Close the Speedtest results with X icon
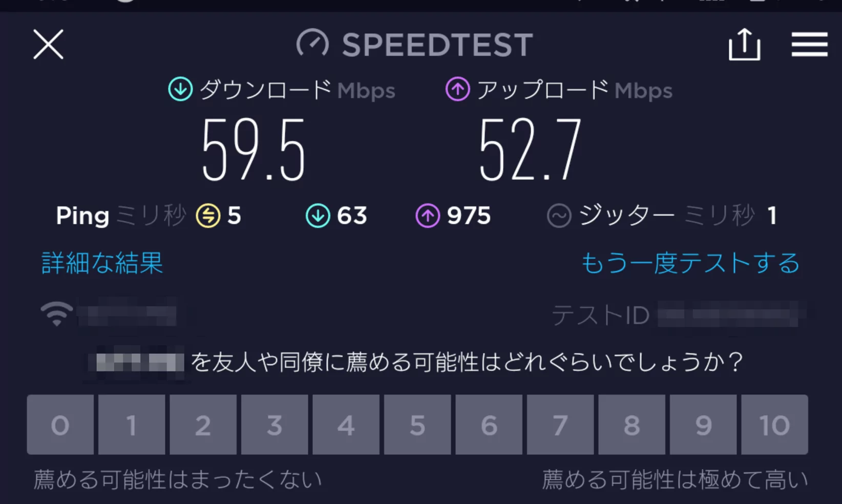The image size is (842, 504). (48, 45)
